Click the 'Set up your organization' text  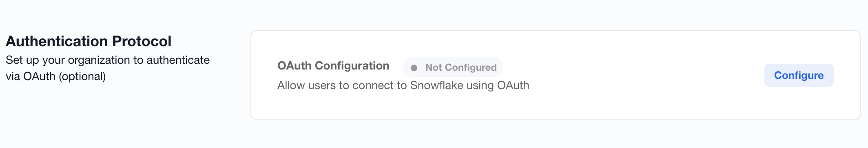click(x=108, y=60)
